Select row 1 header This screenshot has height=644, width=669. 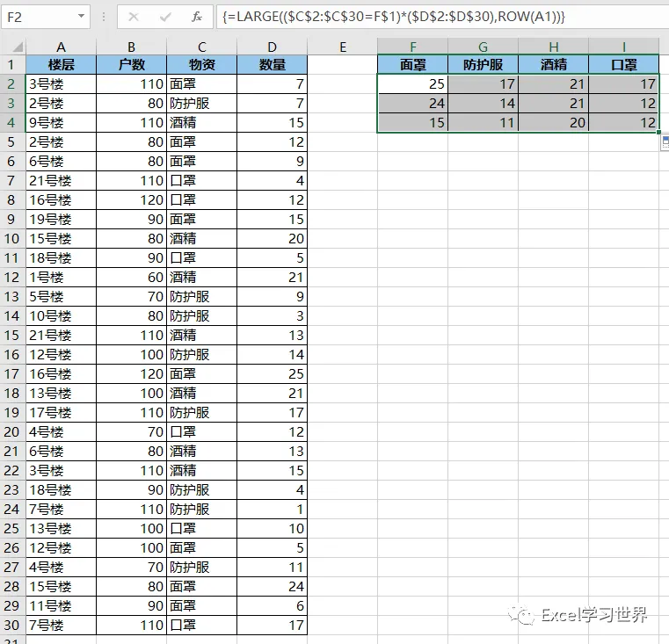[x=11, y=65]
